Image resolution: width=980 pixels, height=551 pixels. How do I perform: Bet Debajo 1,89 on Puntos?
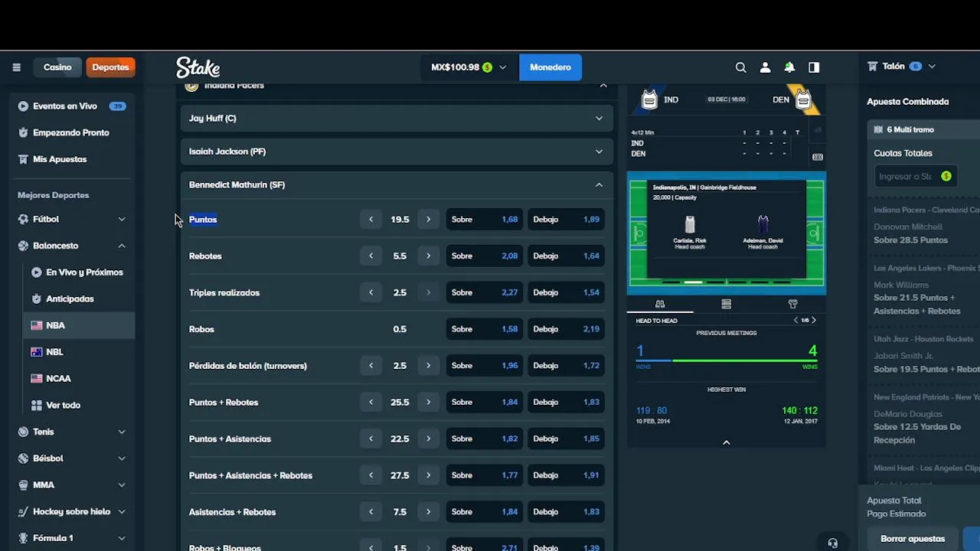(x=567, y=220)
